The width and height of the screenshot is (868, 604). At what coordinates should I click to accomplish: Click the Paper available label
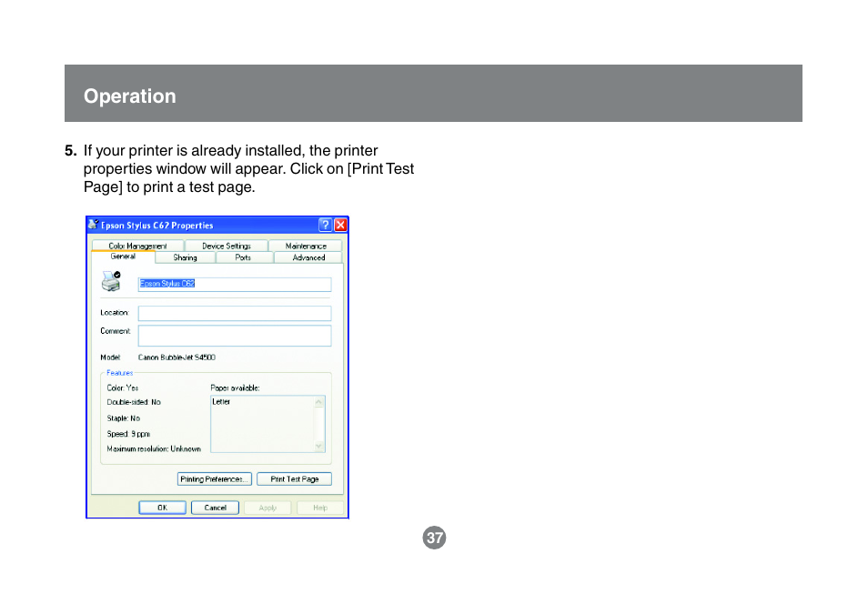tap(235, 388)
